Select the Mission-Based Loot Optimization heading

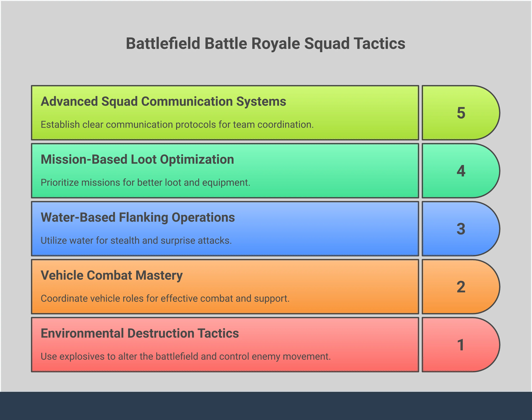137,159
